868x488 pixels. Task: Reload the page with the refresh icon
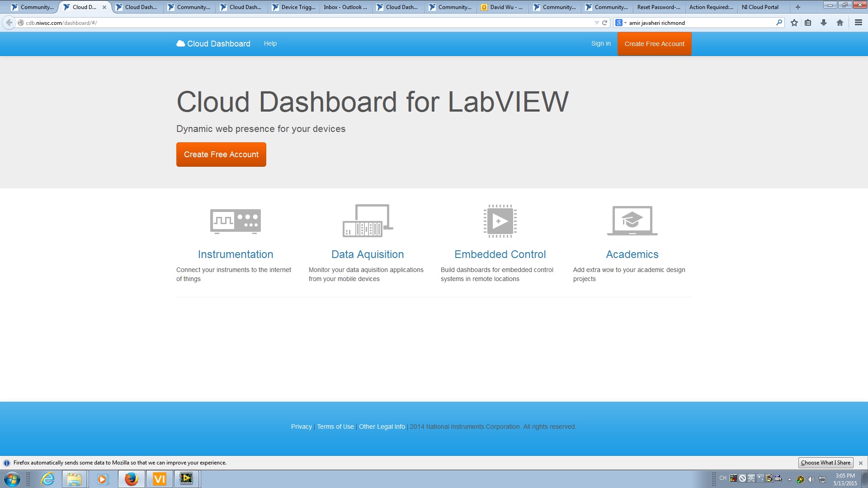click(604, 23)
